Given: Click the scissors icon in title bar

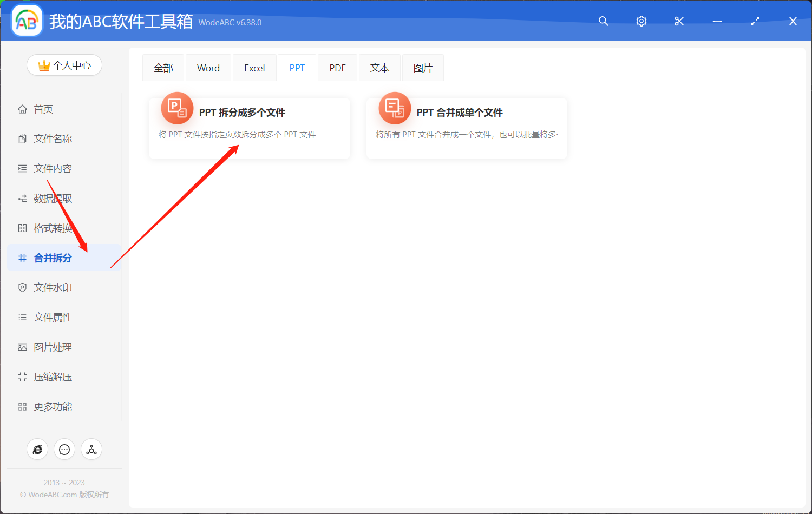Looking at the screenshot, I should (679, 21).
